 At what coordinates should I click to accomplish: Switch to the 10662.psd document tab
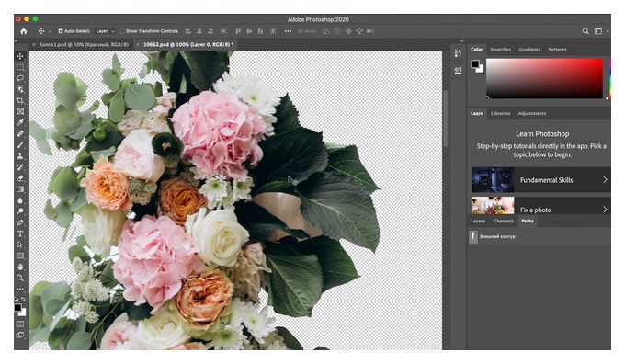tap(188, 45)
